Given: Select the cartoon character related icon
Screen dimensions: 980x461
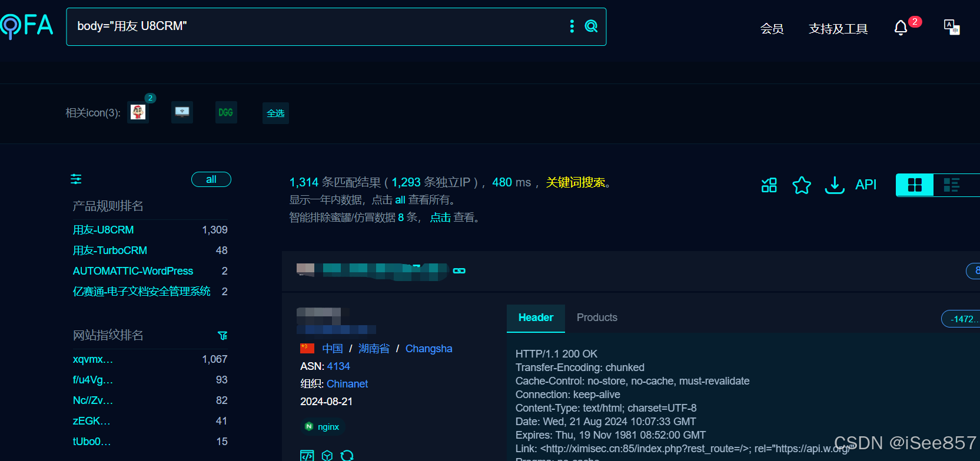Looking at the screenshot, I should coord(138,112).
